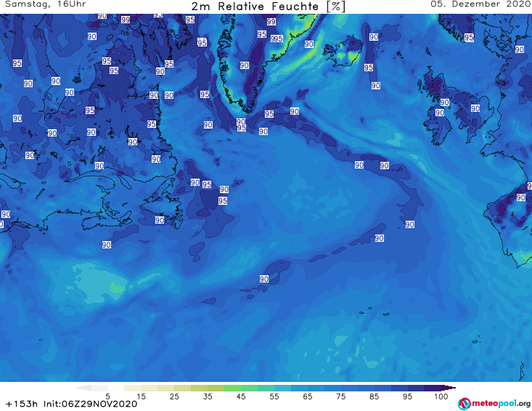Click the red-teal meteopool circle icon
The width and height of the screenshot is (532, 411).
[x=465, y=404]
